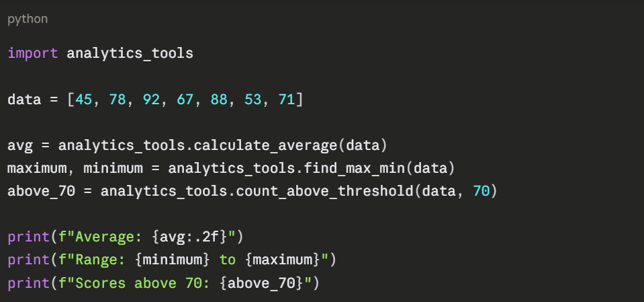Click the maximum variable name

coord(37,168)
